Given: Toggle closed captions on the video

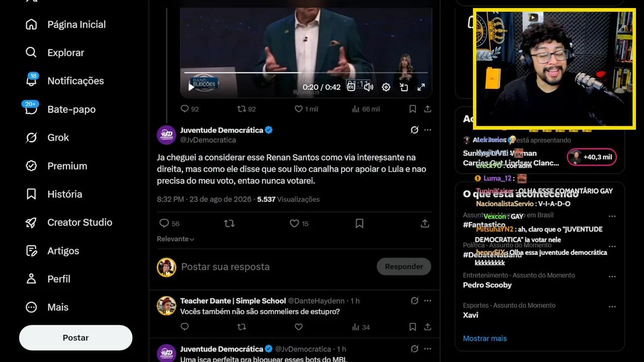Looking at the screenshot, I should pos(351,87).
